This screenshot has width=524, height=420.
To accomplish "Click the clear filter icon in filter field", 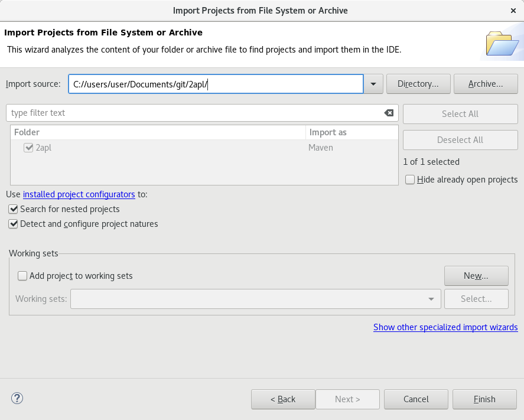I will (389, 113).
